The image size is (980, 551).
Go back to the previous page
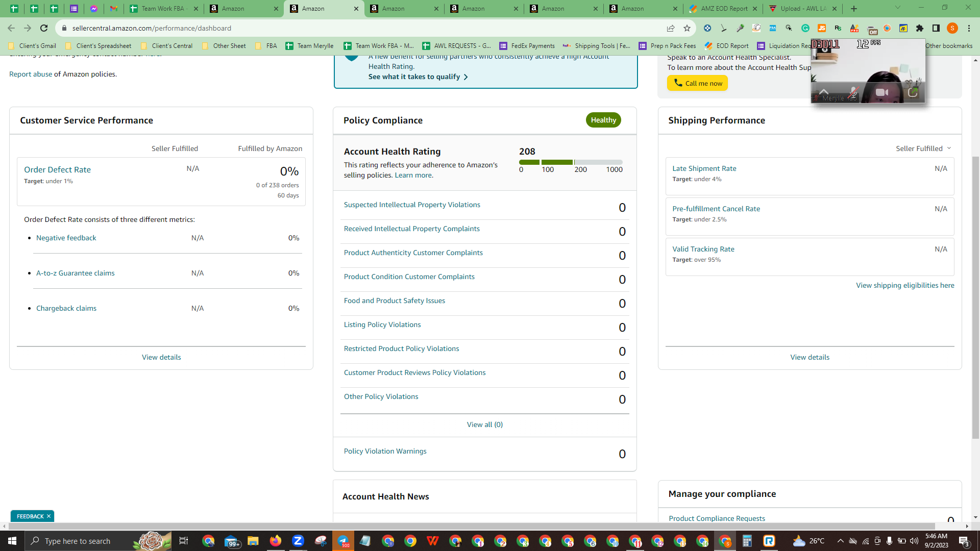click(11, 28)
